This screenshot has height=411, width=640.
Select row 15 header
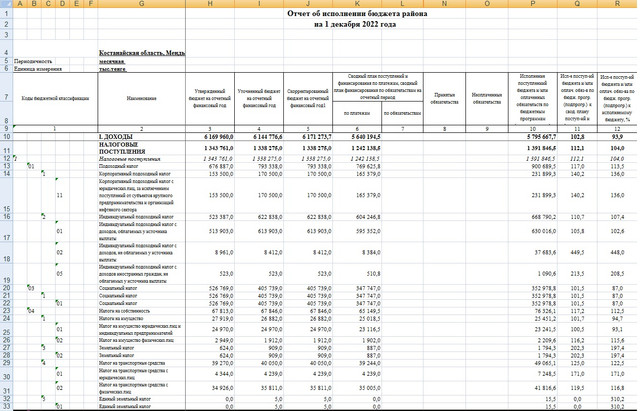pos(7,195)
